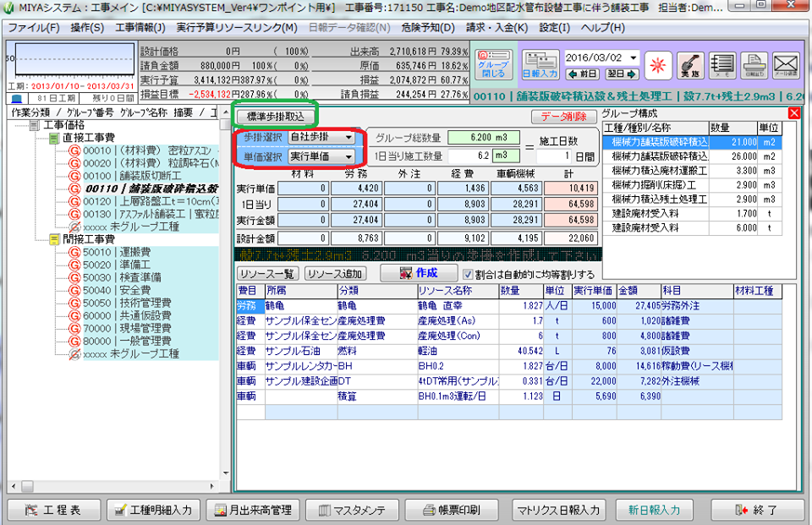Click the blue schedule icon under the chart
Image resolution: width=812 pixels, height=525 pixels.
coord(17,98)
